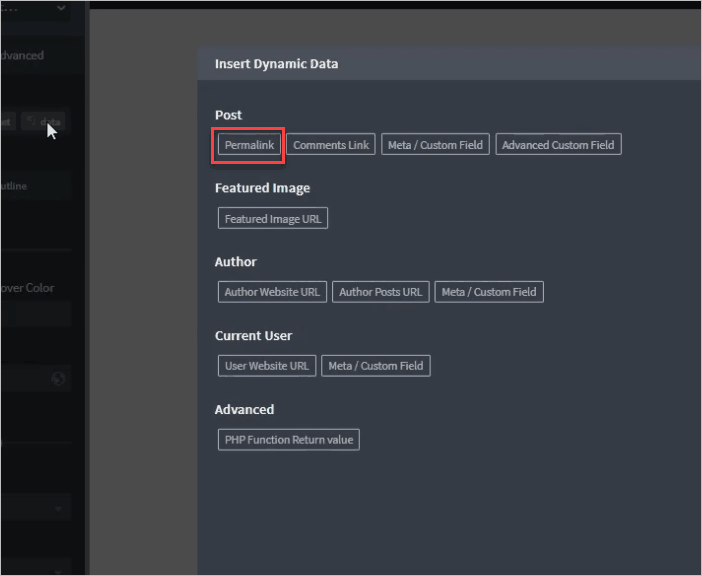The width and height of the screenshot is (702, 576).
Task: Choose Author Website URL
Action: coord(272,292)
